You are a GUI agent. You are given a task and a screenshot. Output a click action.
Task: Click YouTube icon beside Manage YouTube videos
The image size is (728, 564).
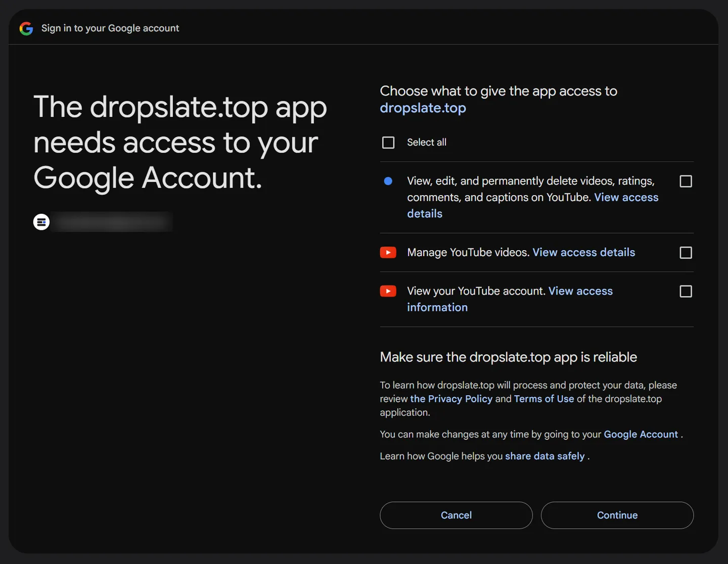[388, 252]
